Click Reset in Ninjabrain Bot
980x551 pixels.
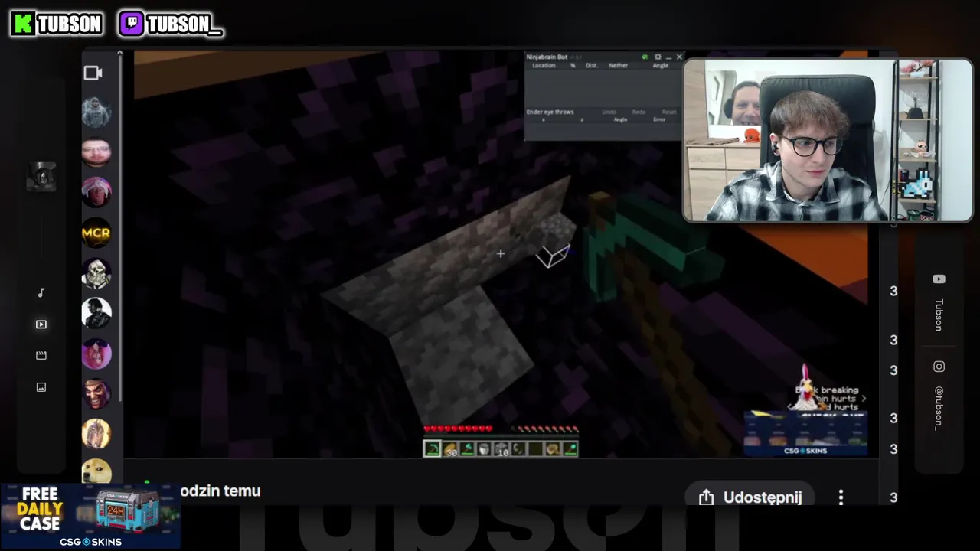click(669, 112)
